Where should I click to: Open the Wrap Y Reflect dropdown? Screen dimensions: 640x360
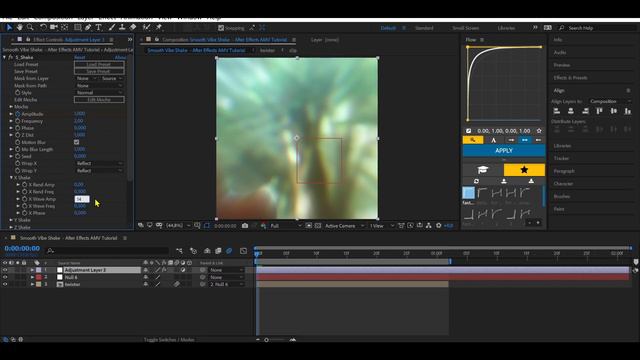(x=99, y=170)
